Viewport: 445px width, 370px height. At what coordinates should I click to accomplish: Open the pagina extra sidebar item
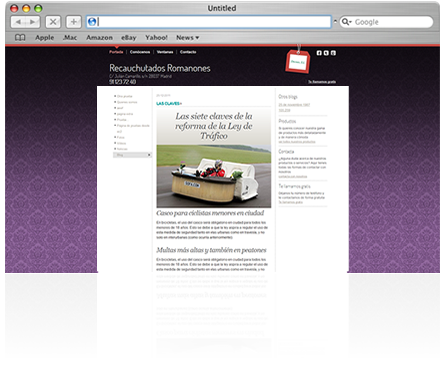125,114
